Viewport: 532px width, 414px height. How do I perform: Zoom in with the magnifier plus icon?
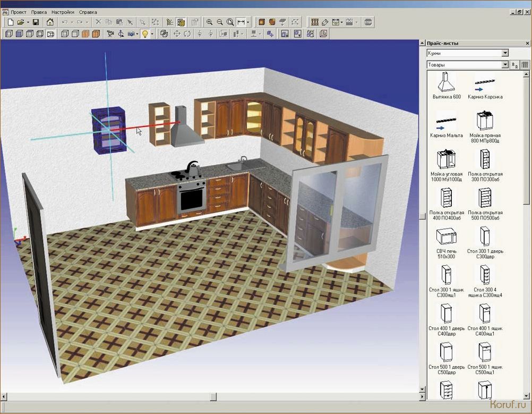pos(209,22)
